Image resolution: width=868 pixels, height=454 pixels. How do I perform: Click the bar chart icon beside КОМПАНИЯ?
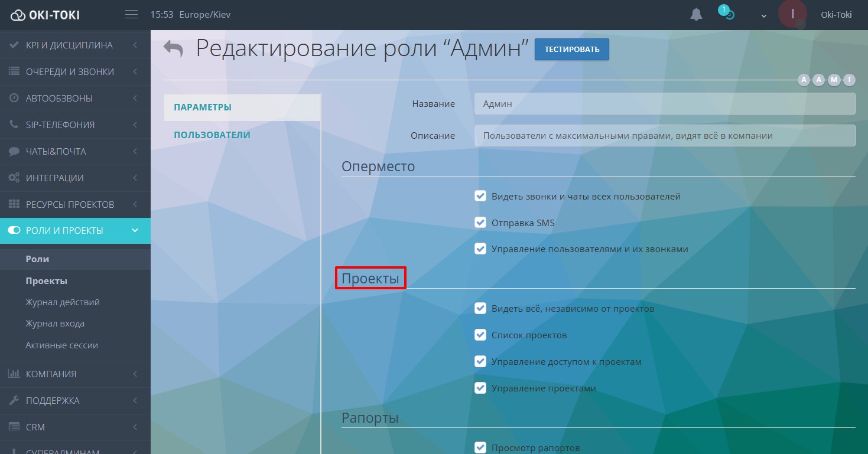click(x=14, y=374)
